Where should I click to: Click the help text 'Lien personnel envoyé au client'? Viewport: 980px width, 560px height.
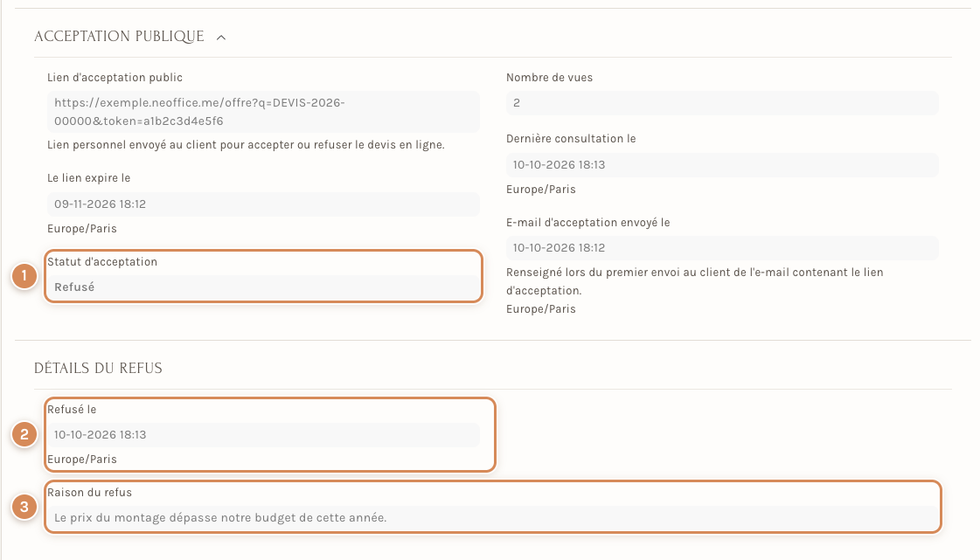[x=247, y=145]
